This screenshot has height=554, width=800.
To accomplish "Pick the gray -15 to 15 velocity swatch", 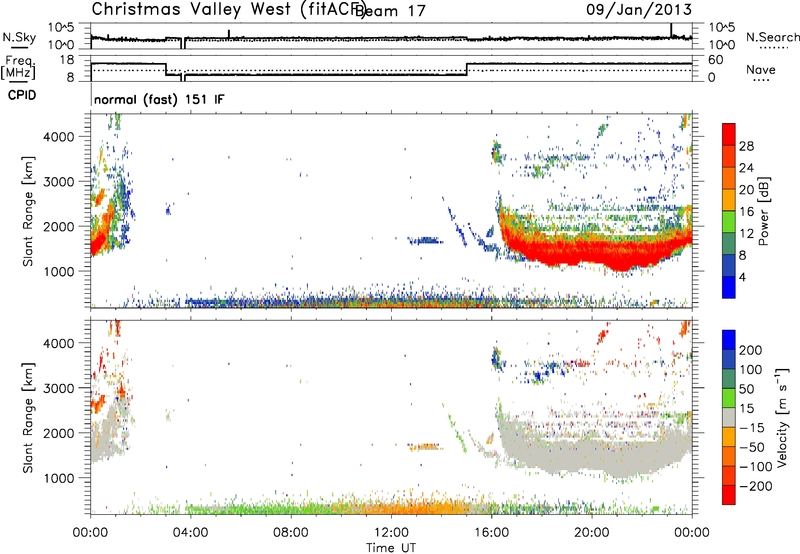I will [729, 417].
